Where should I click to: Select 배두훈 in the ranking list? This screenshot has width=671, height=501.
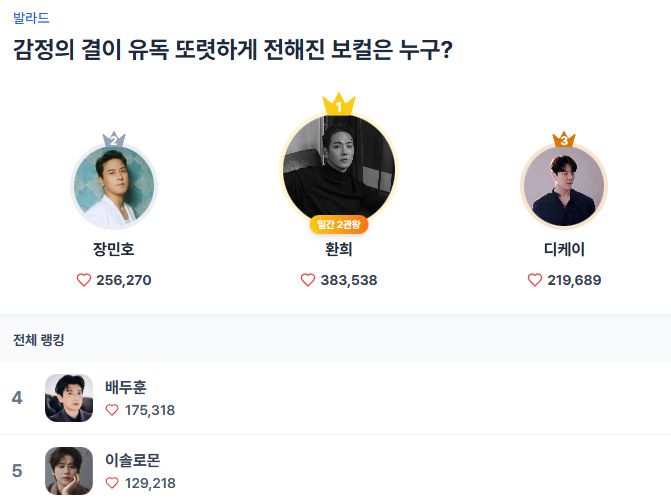(x=126, y=387)
